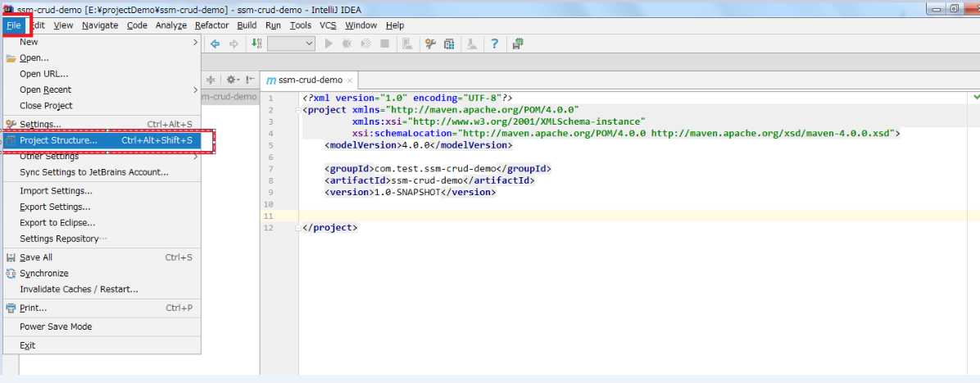Click the green checkmark inspection indicator

pos(976,97)
